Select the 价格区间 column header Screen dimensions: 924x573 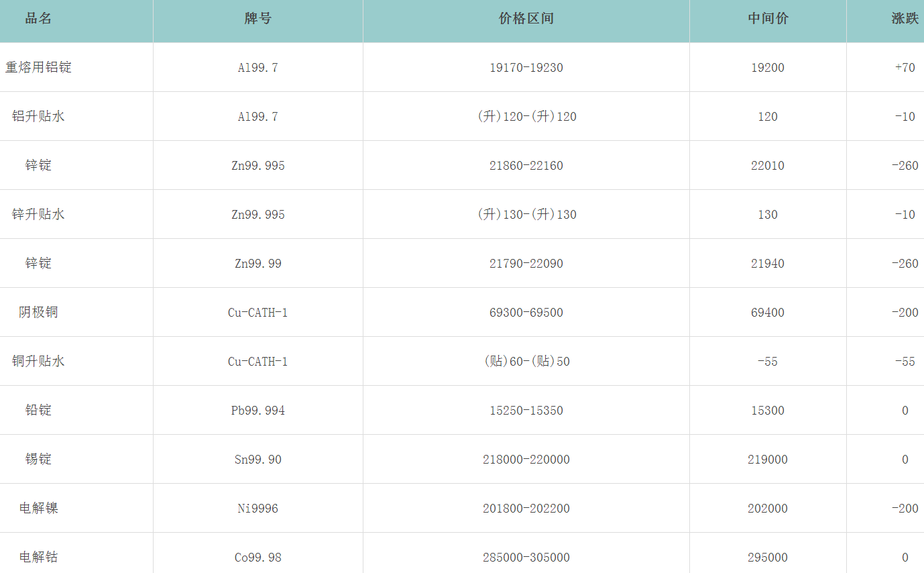(526, 19)
